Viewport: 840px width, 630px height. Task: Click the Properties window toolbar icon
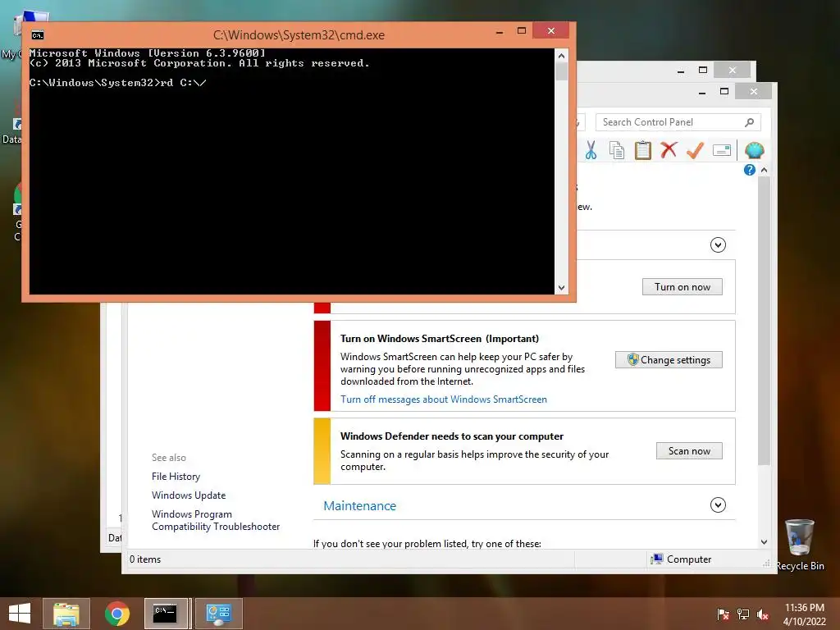click(x=722, y=151)
